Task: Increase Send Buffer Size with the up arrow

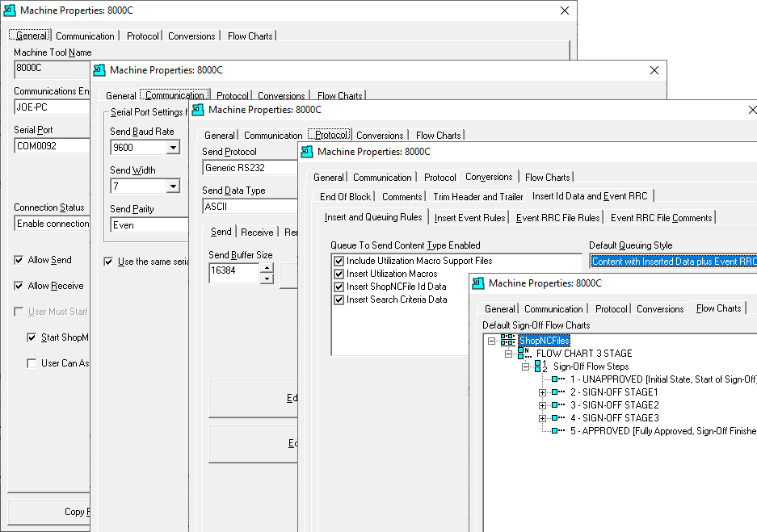Action: point(267,268)
